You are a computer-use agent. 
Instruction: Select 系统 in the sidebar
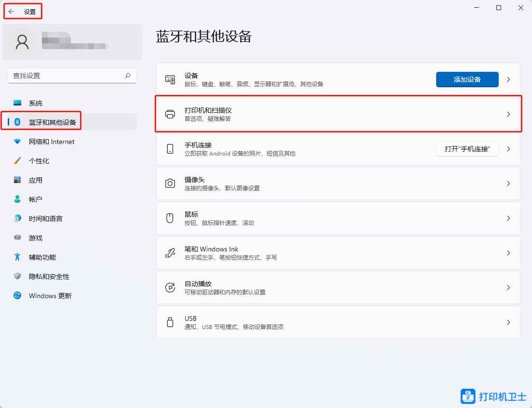(x=72, y=103)
